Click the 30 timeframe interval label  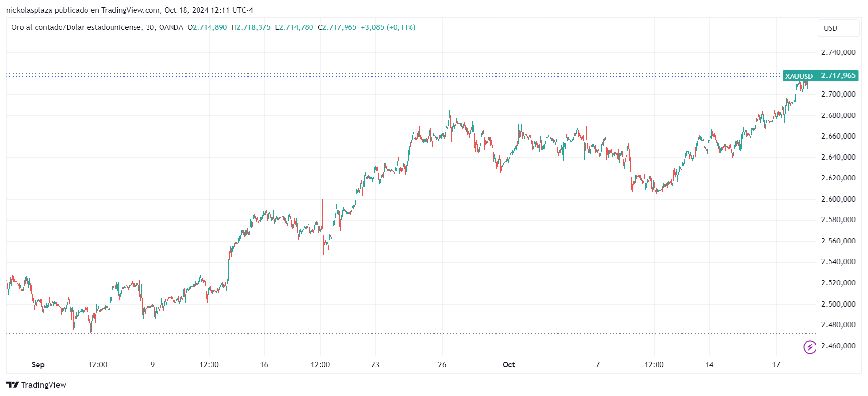(x=150, y=27)
